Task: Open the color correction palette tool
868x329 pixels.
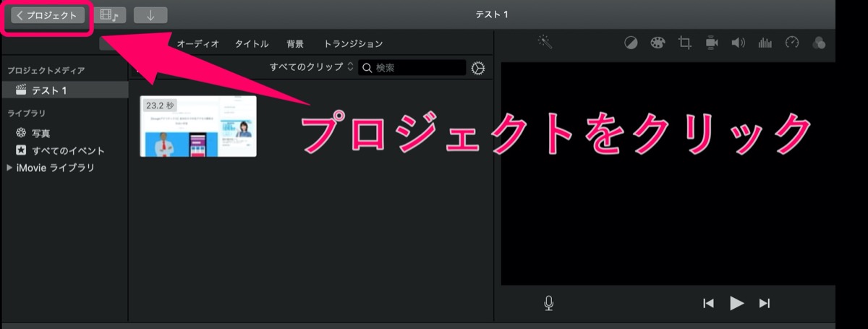Action: pos(658,43)
